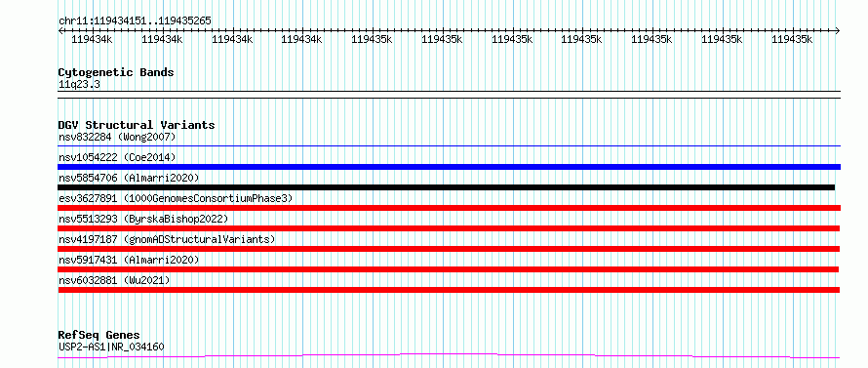Select the nsv1054222 (Coe2014) label
Viewport: 868px width, 368px height.
[x=117, y=157]
